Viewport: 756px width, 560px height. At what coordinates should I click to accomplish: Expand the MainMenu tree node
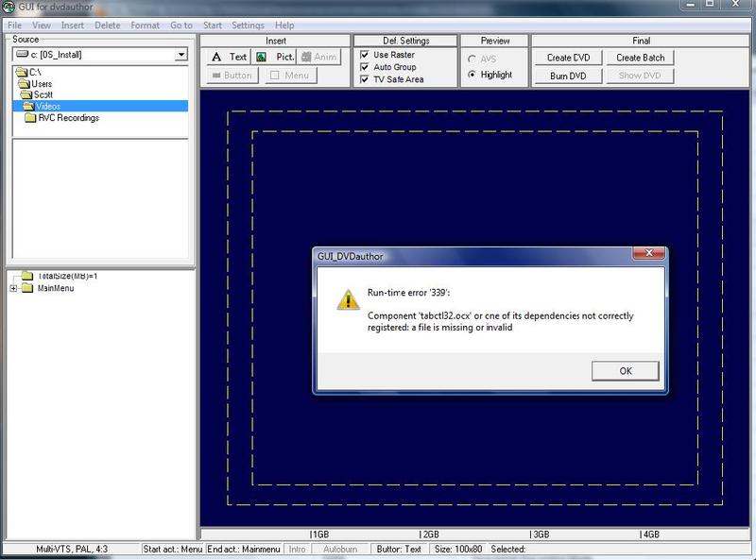(13, 288)
